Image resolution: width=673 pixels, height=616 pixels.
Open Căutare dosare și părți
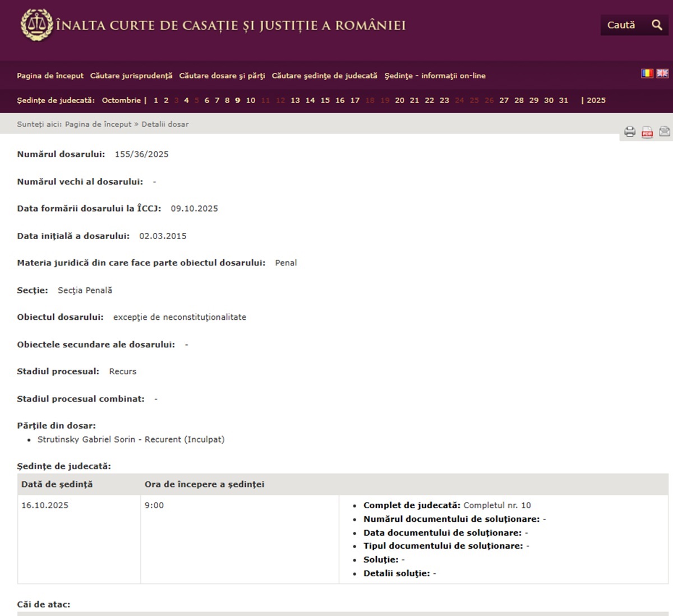[222, 76]
